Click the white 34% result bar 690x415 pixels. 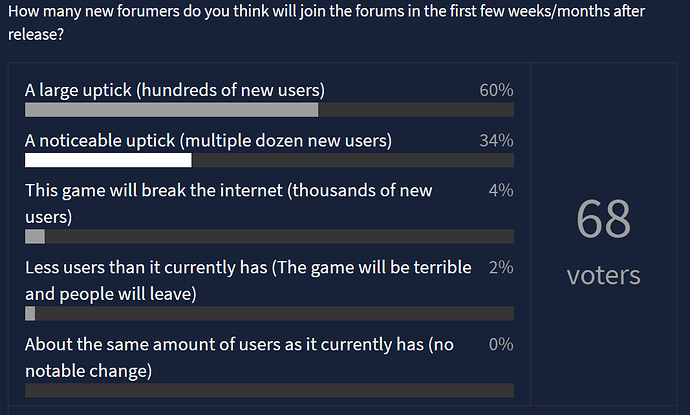108,160
